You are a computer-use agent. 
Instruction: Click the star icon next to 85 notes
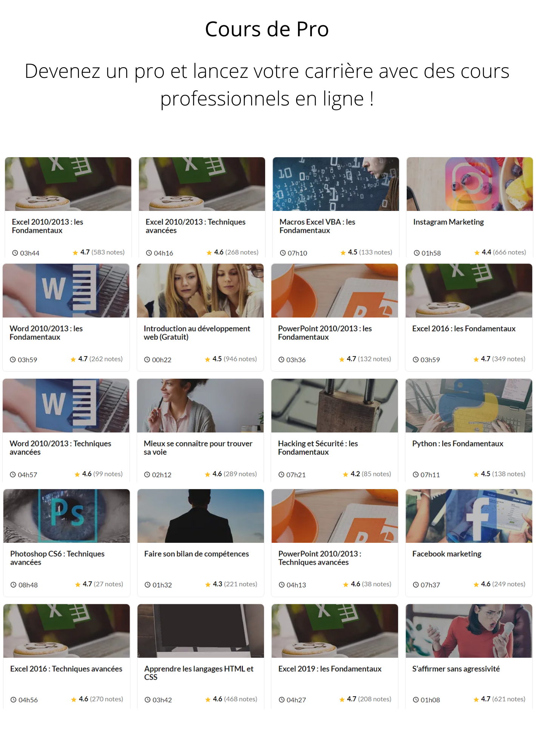[x=346, y=474]
